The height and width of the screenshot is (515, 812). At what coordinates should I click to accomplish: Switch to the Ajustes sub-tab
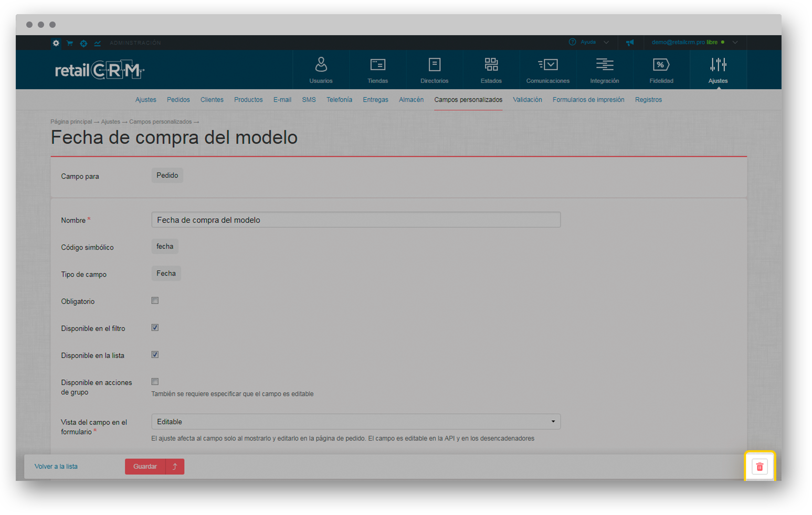tap(146, 100)
